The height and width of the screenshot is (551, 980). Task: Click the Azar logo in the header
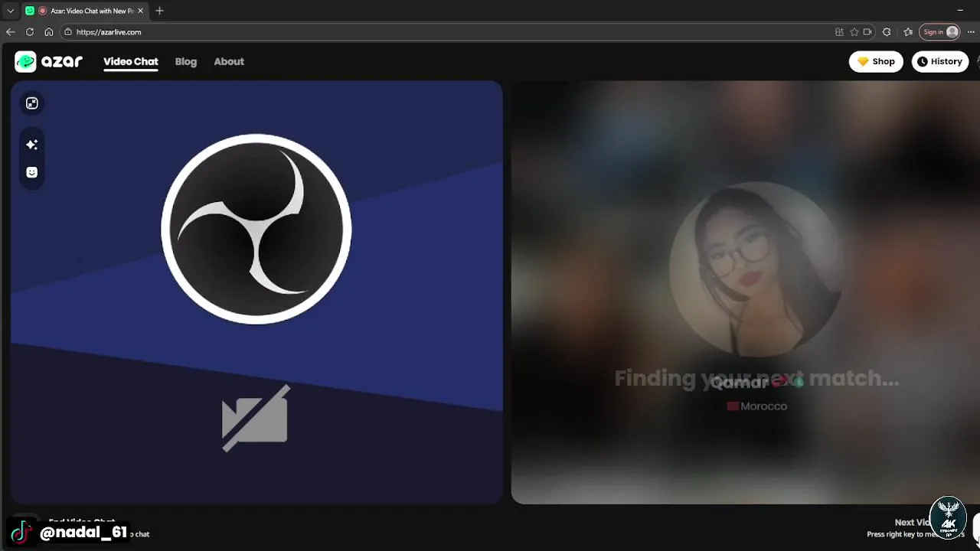coord(49,62)
